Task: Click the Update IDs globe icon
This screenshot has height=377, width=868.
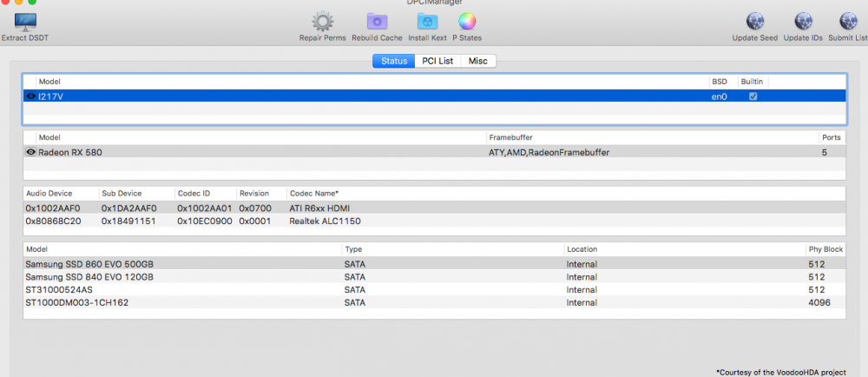Action: point(803,22)
